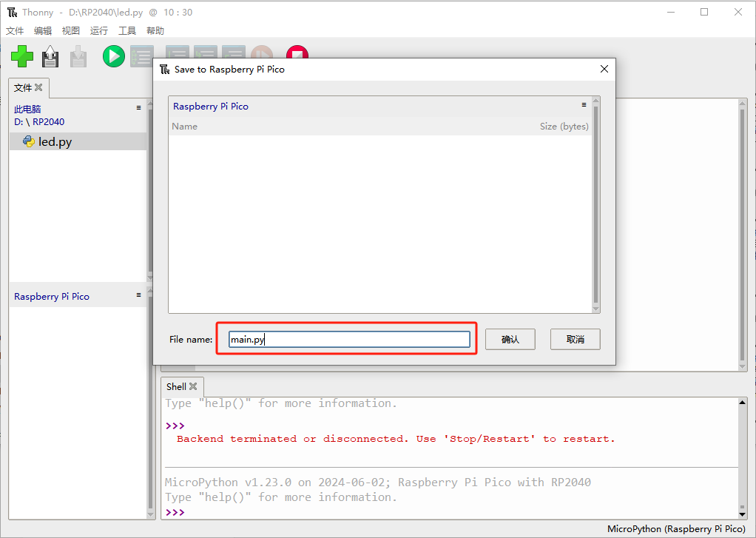Click the editor scrollbar down arrow
Image resolution: width=756 pixels, height=538 pixels.
(743, 367)
